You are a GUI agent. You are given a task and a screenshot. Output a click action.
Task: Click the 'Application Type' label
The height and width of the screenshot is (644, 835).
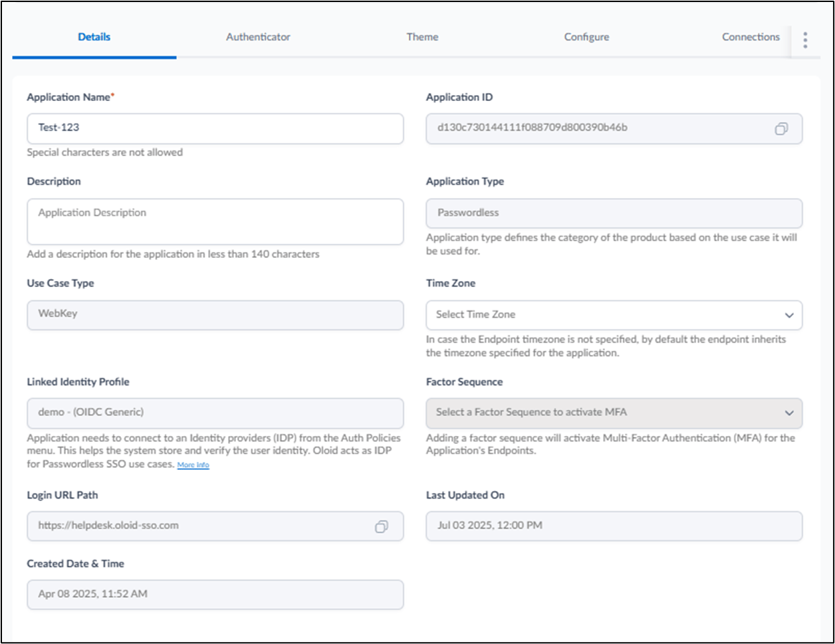[465, 181]
